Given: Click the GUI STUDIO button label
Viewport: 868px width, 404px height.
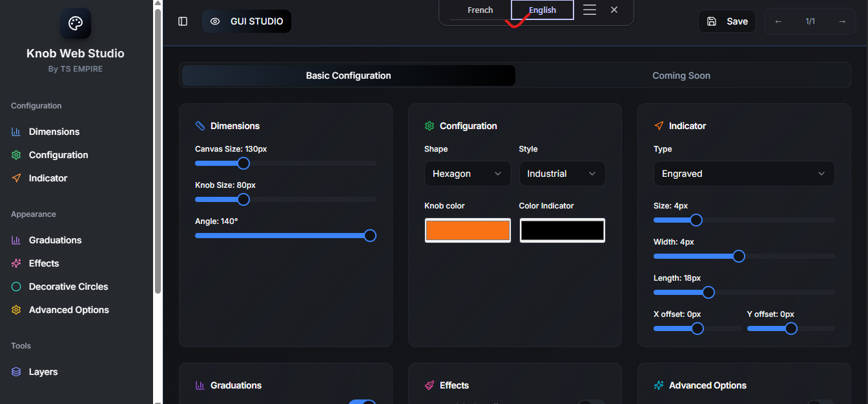Looking at the screenshot, I should (257, 21).
